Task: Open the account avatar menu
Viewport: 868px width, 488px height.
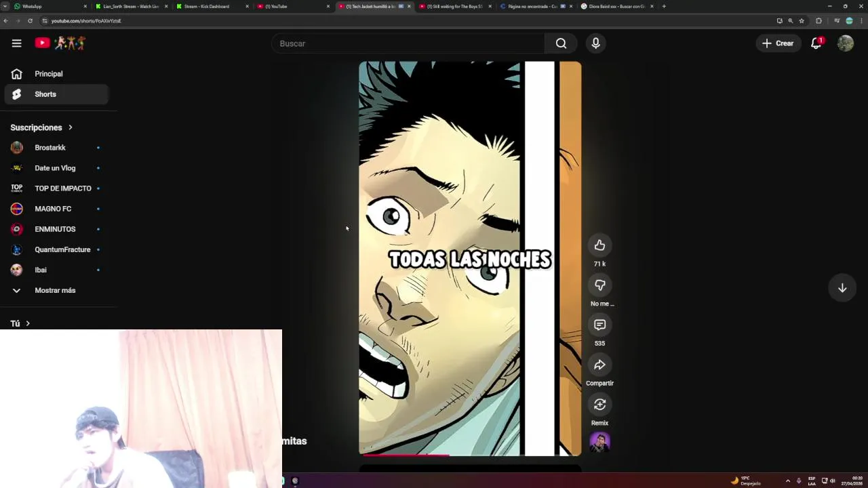Action: (845, 43)
